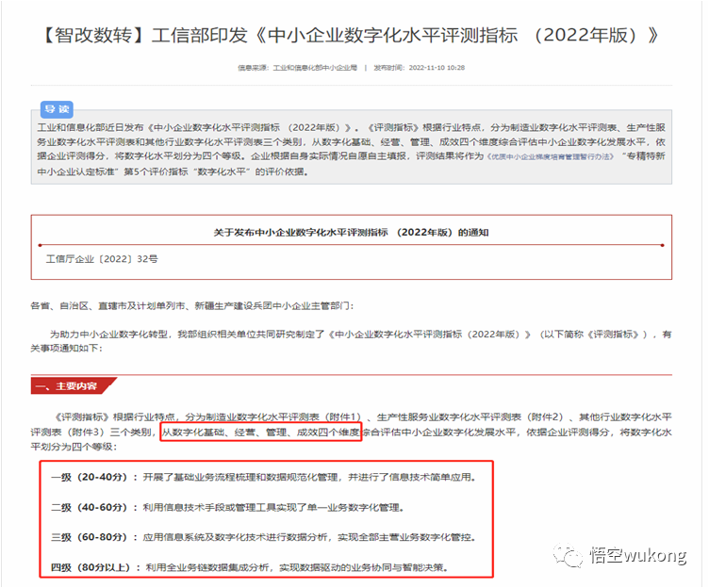Click the 二级（40-60分） level line
The image size is (709, 588).
click(x=227, y=508)
